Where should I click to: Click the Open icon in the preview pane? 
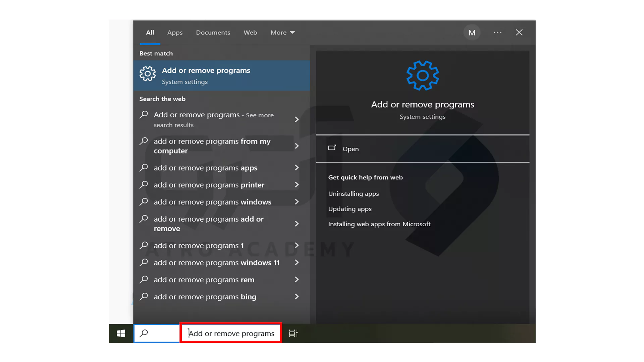click(x=332, y=148)
